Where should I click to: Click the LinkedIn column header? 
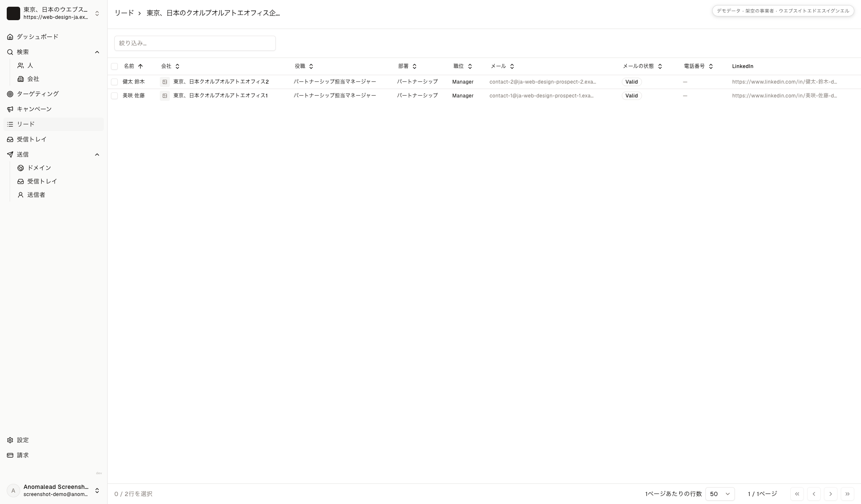[742, 66]
